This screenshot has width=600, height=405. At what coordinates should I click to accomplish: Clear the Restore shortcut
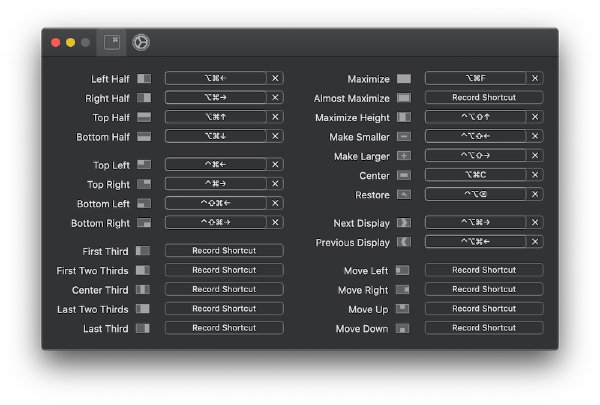click(535, 194)
